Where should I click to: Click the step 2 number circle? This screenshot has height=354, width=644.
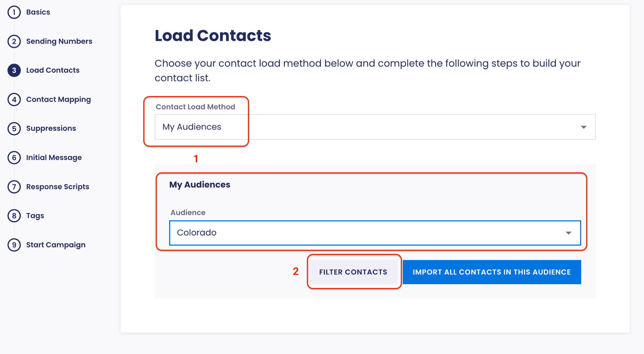pos(14,41)
